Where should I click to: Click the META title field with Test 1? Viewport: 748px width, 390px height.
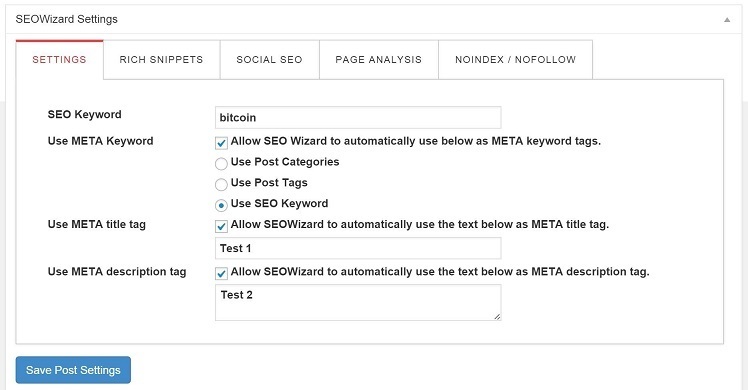(358, 248)
